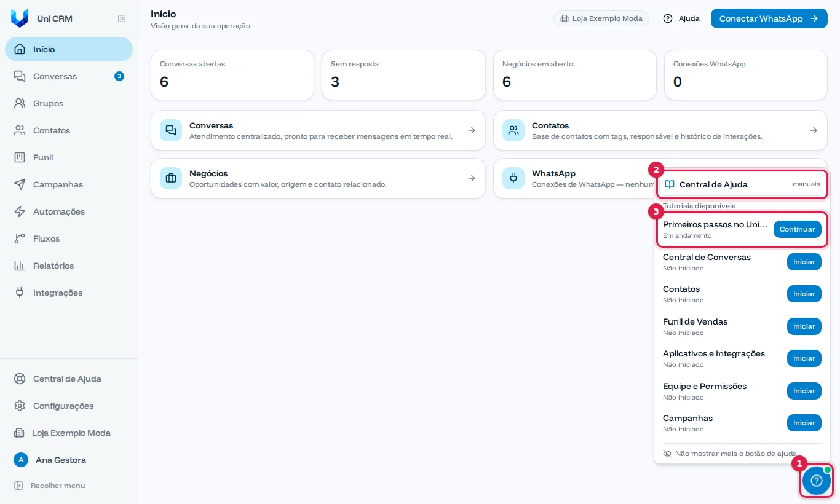
Task: Start the Equipe e Permissões tutorial
Action: 804,391
